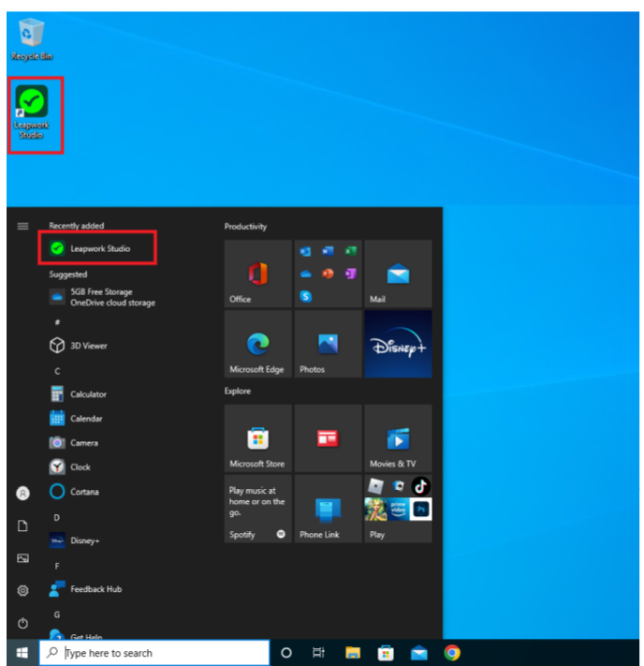Open Leapwork Studio desktop shortcut
Viewport: 644px width, 666px height.
click(32, 111)
